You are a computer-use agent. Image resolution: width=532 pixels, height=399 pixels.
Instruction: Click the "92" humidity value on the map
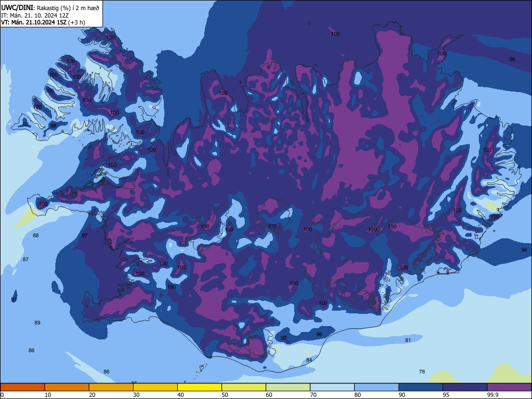point(26,124)
